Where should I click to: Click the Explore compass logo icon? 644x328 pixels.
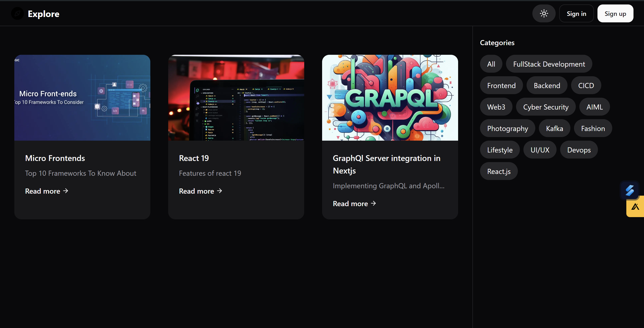point(17,13)
